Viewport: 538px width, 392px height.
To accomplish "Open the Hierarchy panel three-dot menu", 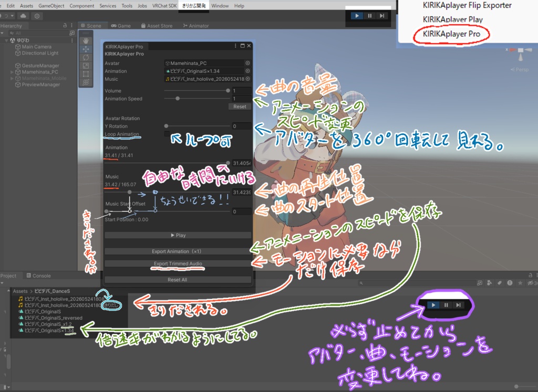I will [x=71, y=25].
